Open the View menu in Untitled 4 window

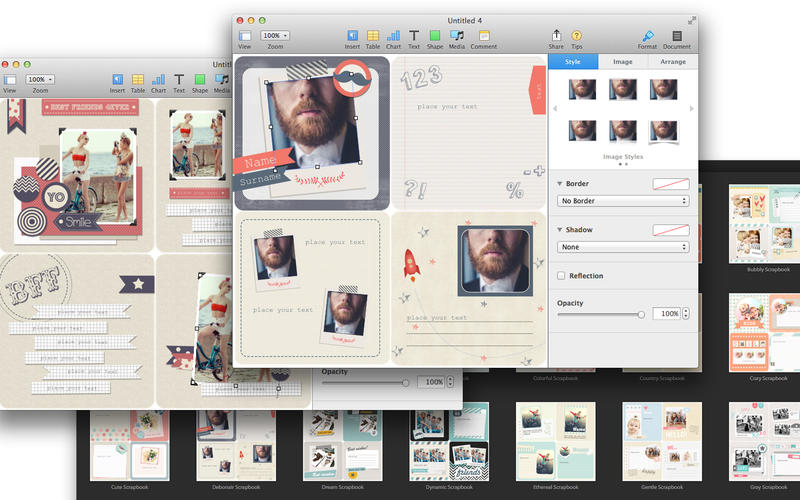(x=245, y=36)
